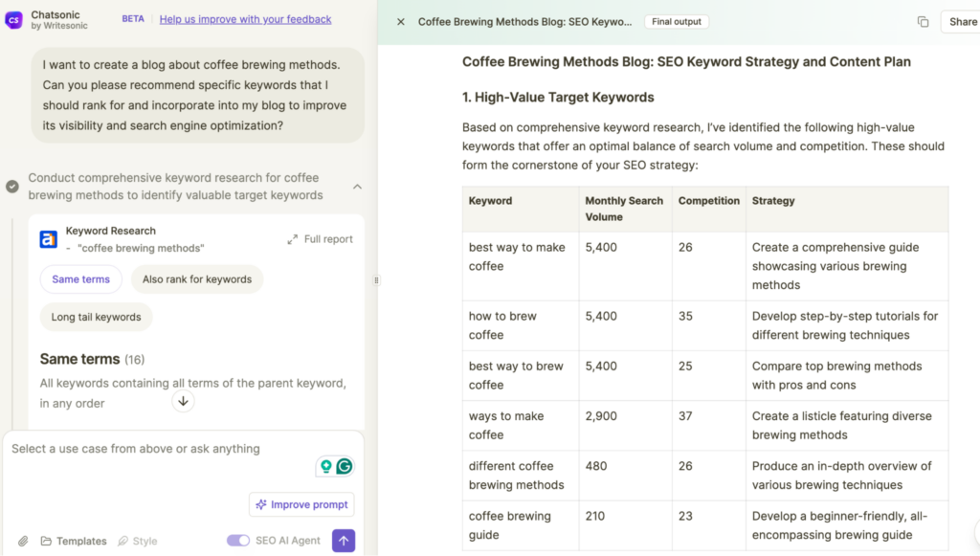Click the Final output badge
The width and height of the screenshot is (980, 556).
pos(677,22)
